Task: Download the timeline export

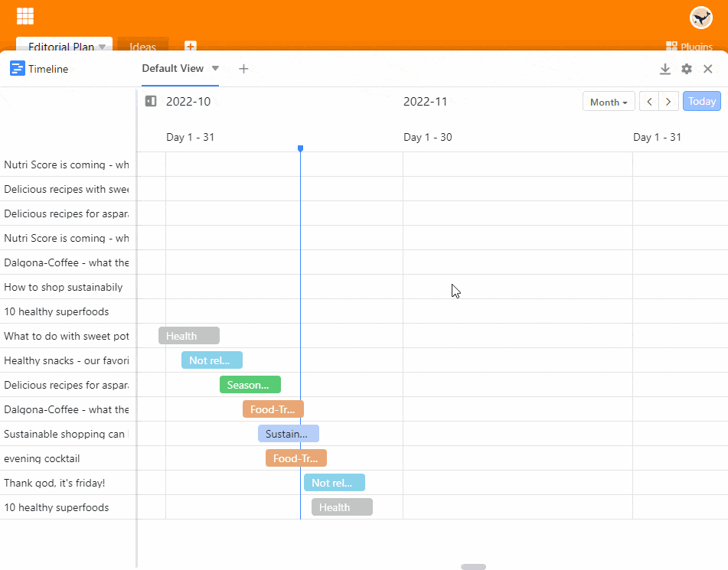Action: 664,68
